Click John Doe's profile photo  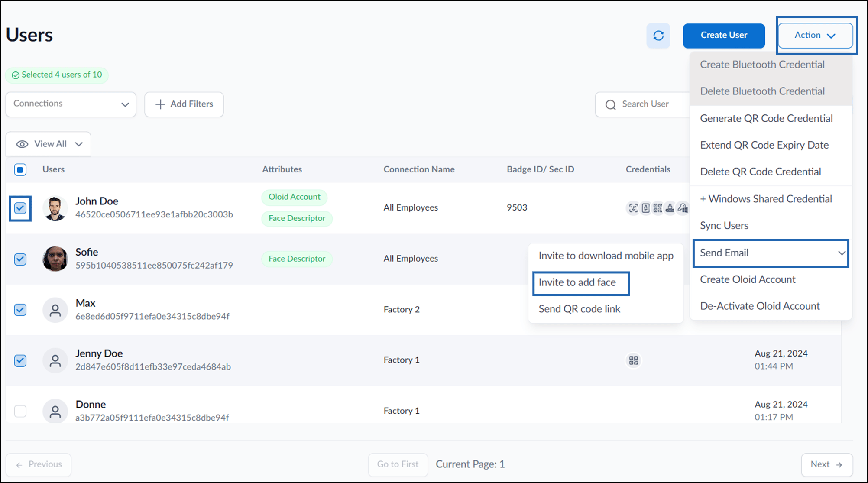[x=55, y=208]
